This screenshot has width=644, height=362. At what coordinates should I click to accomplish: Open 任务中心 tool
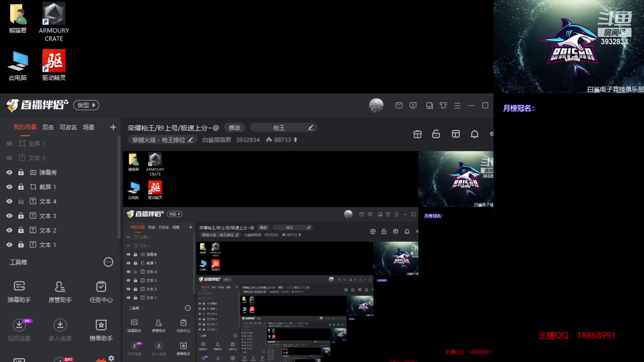pos(101,292)
